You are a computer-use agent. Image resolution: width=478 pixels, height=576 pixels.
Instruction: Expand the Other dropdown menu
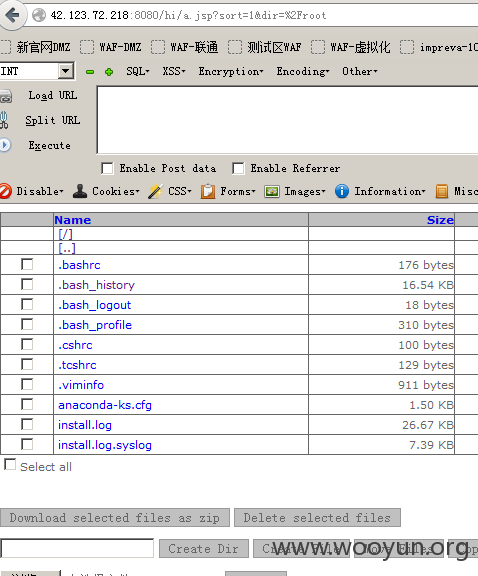(x=360, y=71)
